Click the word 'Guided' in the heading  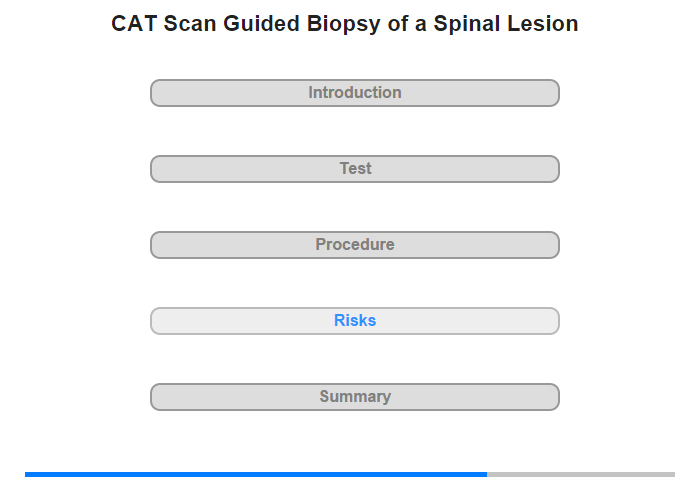tap(261, 24)
